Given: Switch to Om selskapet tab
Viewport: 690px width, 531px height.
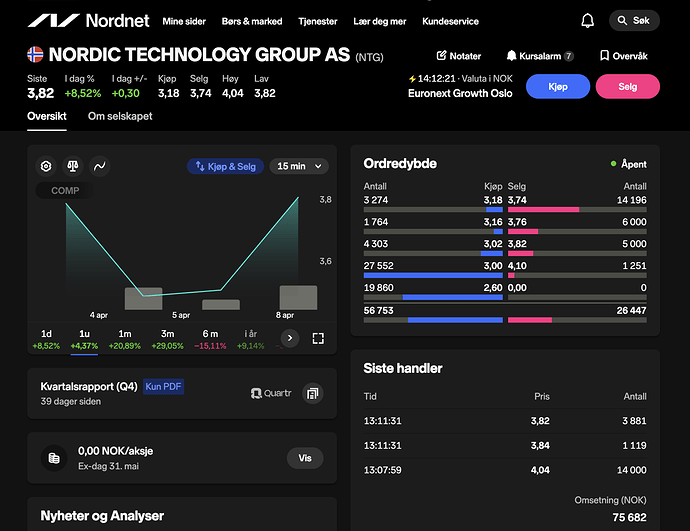Looking at the screenshot, I should tap(120, 116).
